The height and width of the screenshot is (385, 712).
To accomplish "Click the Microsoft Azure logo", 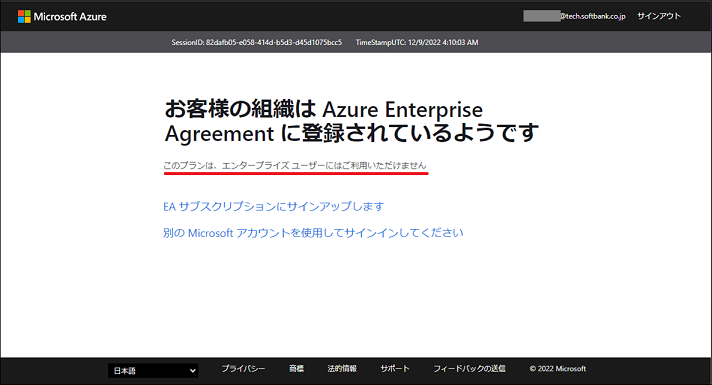I will coord(62,17).
